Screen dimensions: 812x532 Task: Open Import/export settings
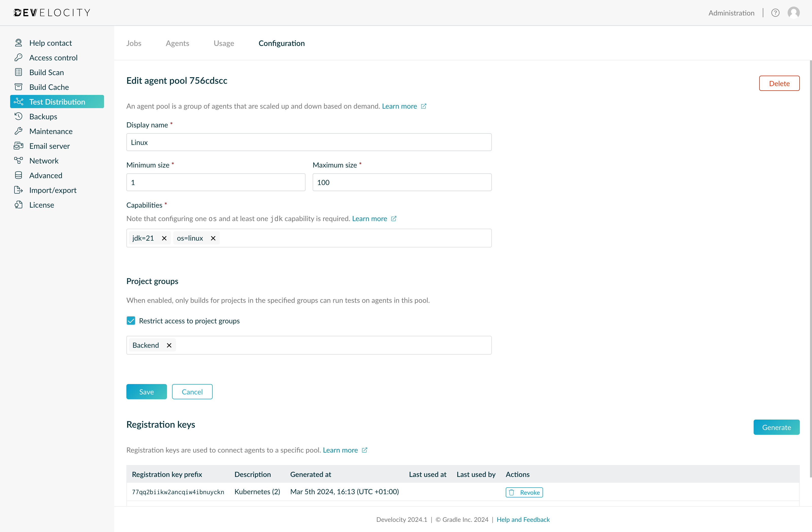pyautogui.click(x=53, y=190)
